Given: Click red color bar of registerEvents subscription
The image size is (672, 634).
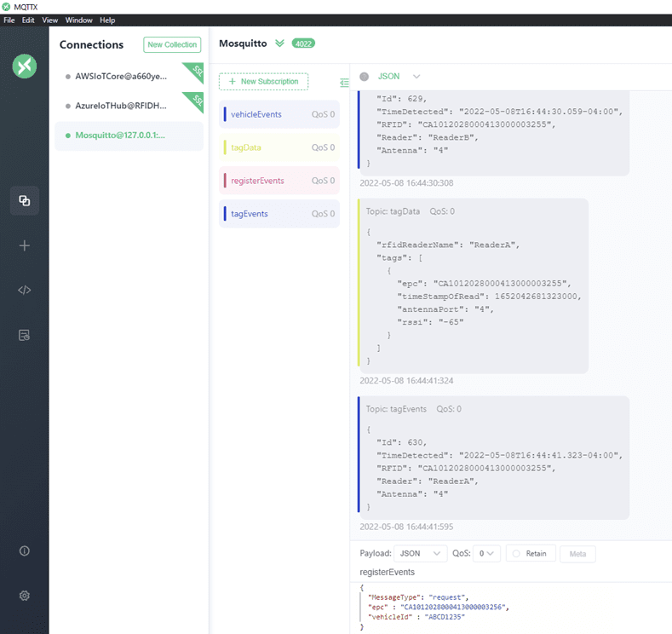Looking at the screenshot, I should [225, 181].
